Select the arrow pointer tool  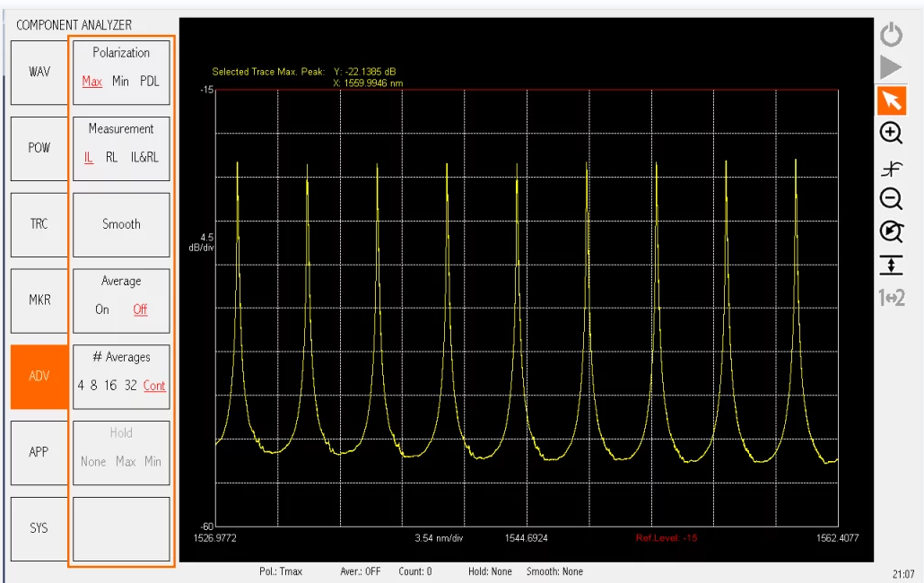tap(891, 100)
